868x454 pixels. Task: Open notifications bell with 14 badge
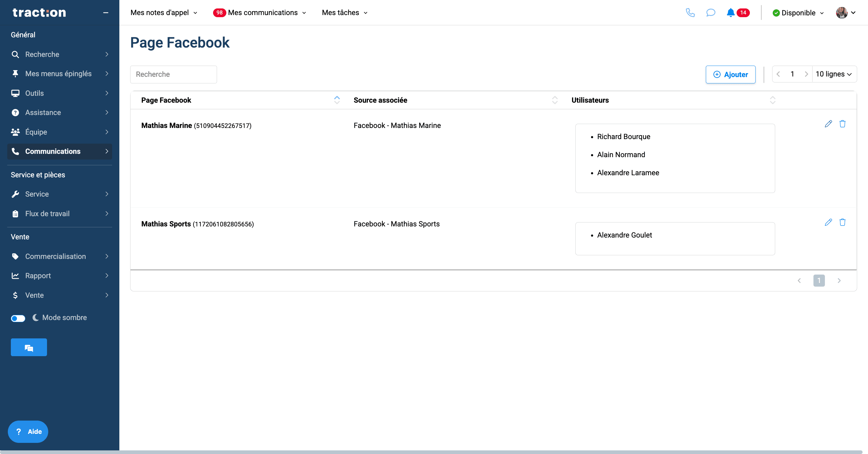737,13
